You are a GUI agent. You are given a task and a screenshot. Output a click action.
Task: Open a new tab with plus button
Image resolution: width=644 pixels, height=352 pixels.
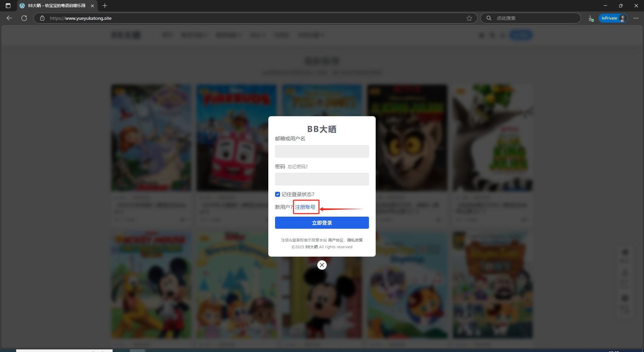coord(105,6)
